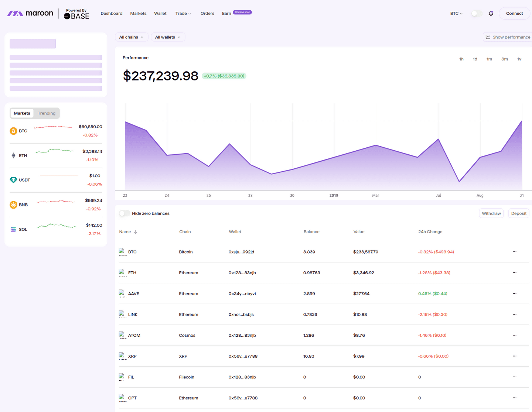Screen dimensions: 532x412
Task: Switch to the Trending tab
Action: [x=47, y=113]
